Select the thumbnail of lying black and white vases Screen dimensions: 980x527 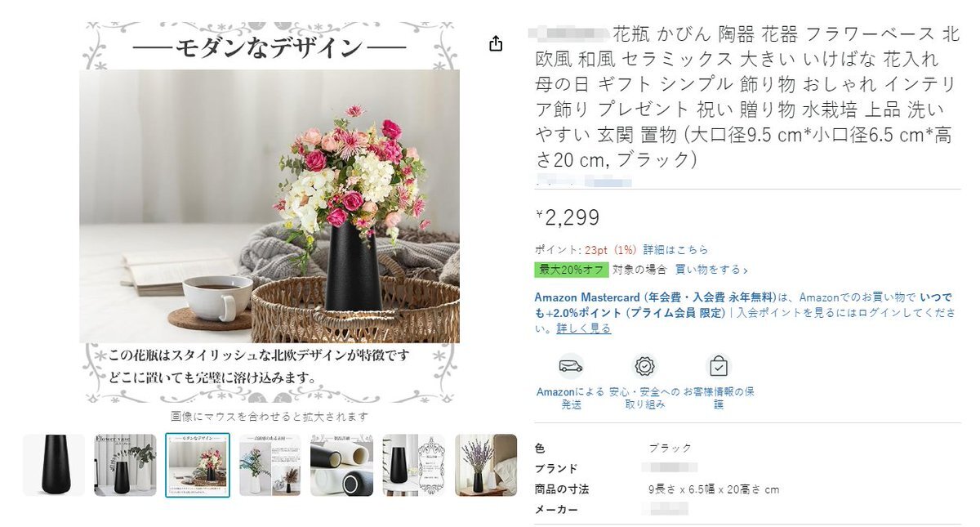point(341,465)
